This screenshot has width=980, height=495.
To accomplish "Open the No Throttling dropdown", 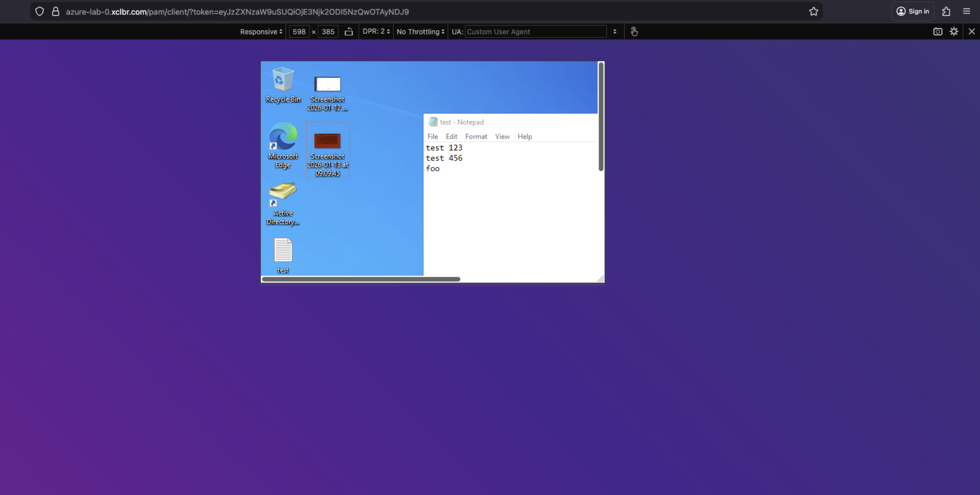I will tap(420, 32).
